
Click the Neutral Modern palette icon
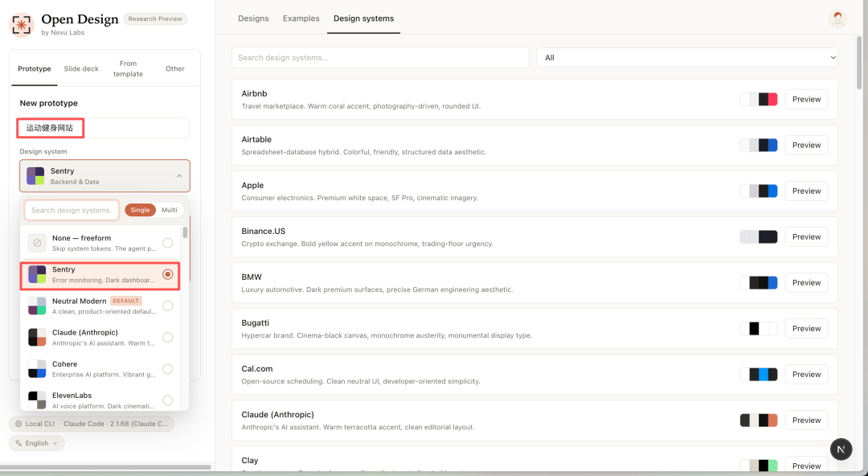(37, 306)
